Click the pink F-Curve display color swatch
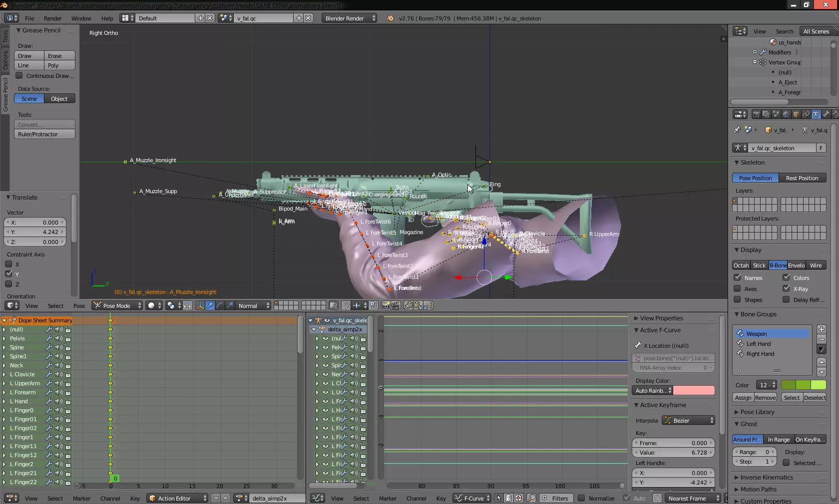839x504 pixels. click(694, 391)
